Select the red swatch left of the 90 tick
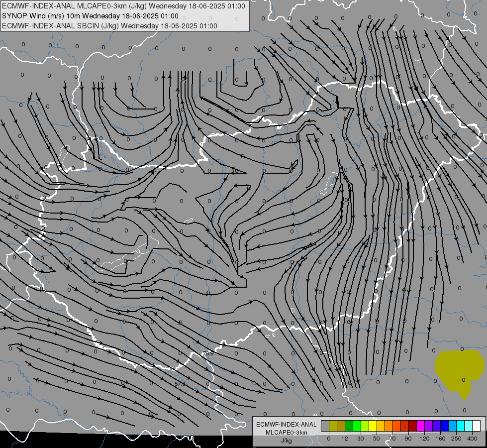Screen dimensions: 487x448 (x=405, y=426)
